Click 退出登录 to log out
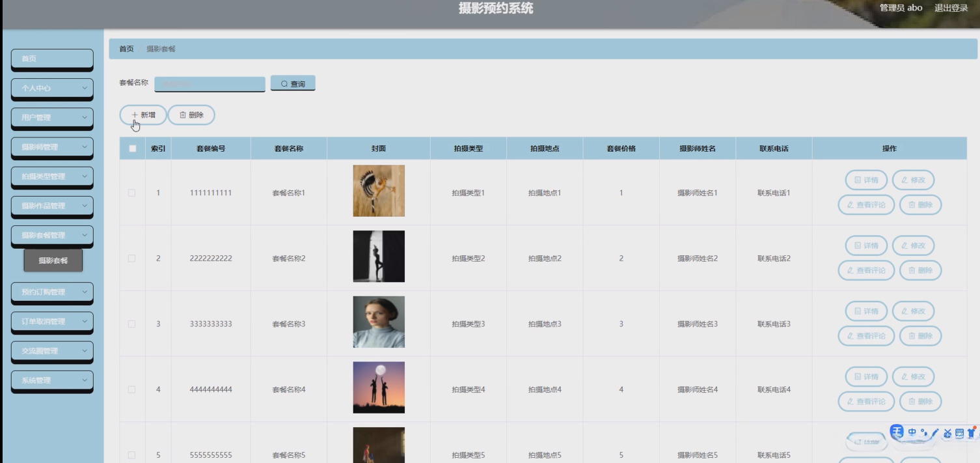Viewport: 980px width, 463px height. click(x=951, y=8)
